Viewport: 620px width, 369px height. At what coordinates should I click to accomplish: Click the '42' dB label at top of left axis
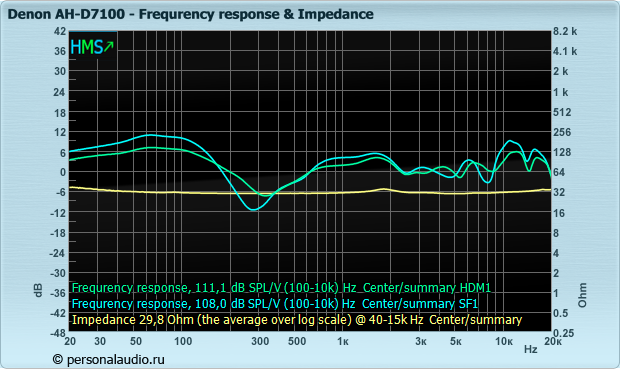click(60, 31)
